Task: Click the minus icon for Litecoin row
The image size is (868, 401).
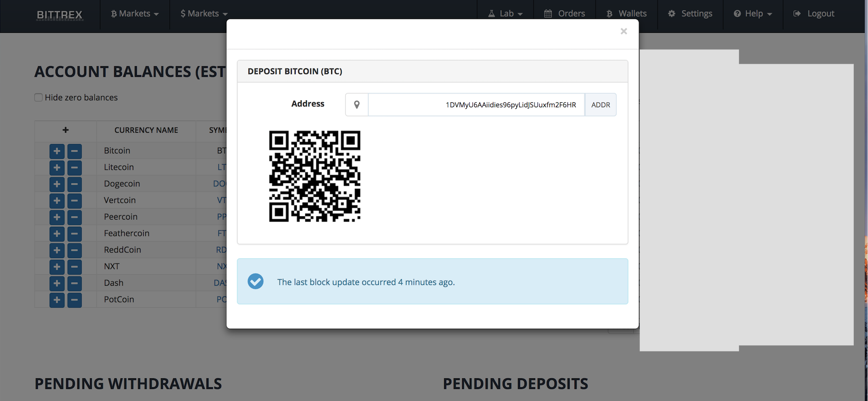Action: (x=74, y=168)
